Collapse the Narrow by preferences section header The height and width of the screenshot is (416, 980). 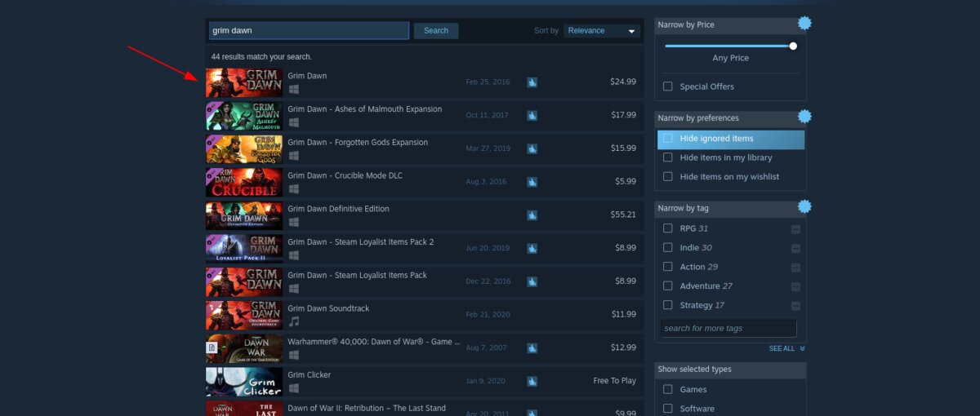[x=730, y=118]
